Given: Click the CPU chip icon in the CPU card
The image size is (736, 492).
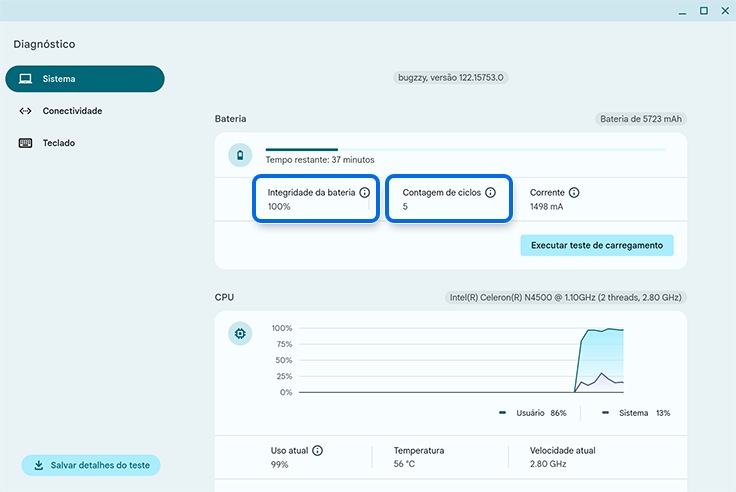Looking at the screenshot, I should click(x=240, y=333).
